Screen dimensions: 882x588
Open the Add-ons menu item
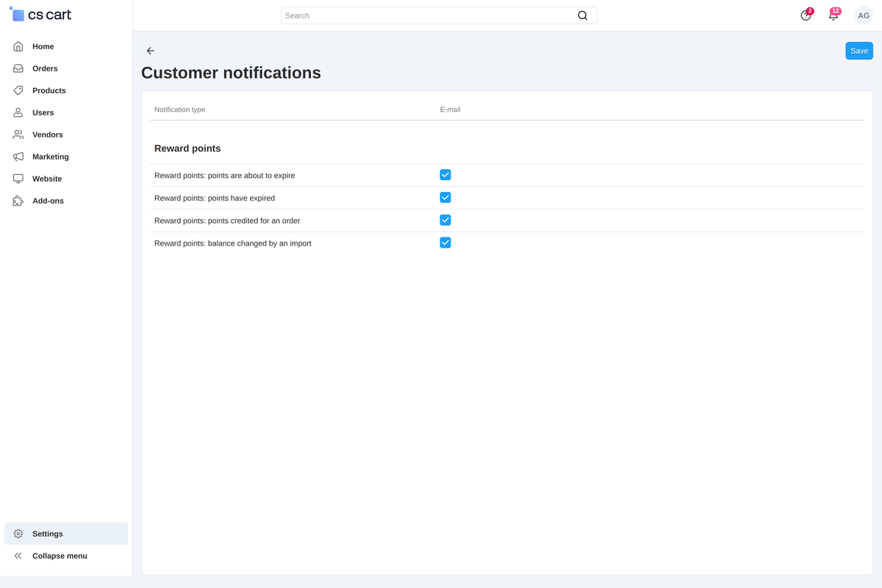(x=66, y=201)
